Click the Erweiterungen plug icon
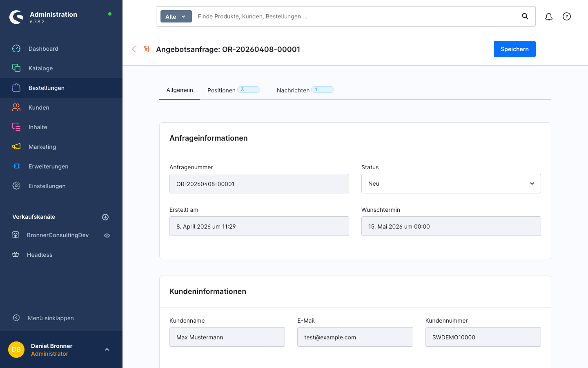Viewport: 588px width, 368px height. click(16, 166)
